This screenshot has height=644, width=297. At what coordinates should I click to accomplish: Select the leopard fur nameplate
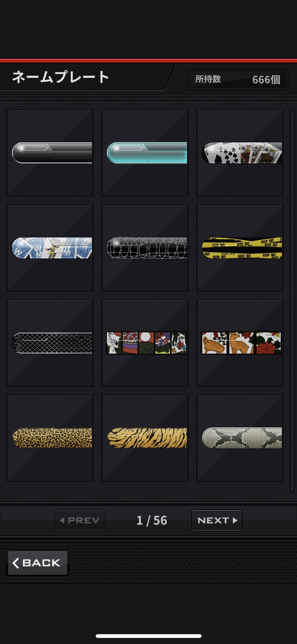pos(50,438)
